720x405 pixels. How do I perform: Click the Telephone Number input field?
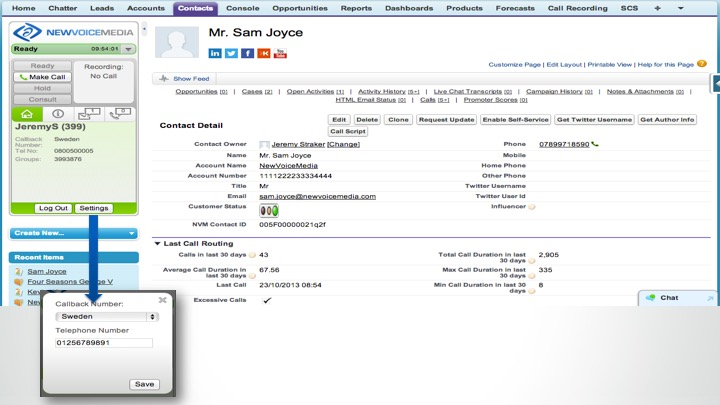pos(104,343)
